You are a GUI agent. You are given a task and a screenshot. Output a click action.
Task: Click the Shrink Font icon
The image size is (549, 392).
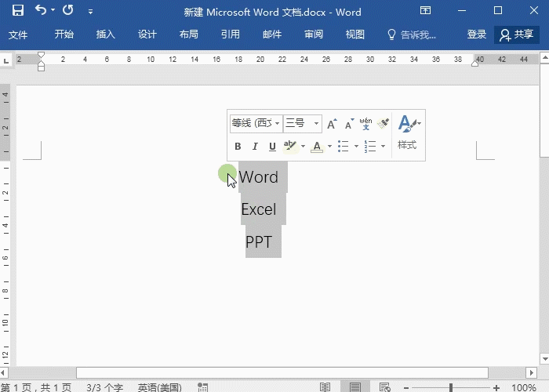pyautogui.click(x=349, y=124)
